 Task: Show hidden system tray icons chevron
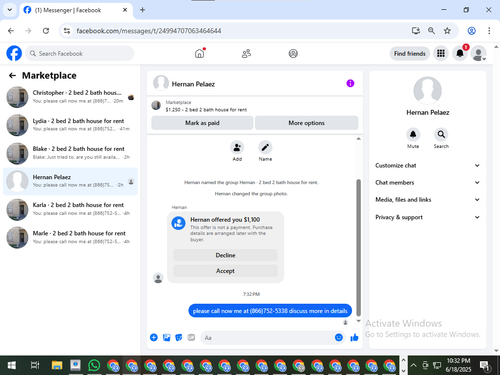pos(413,365)
